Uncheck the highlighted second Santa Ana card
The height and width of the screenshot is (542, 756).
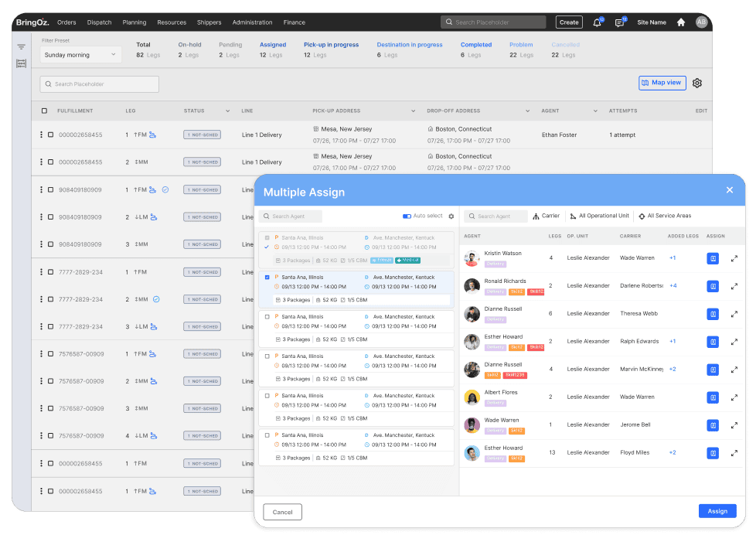coord(267,278)
